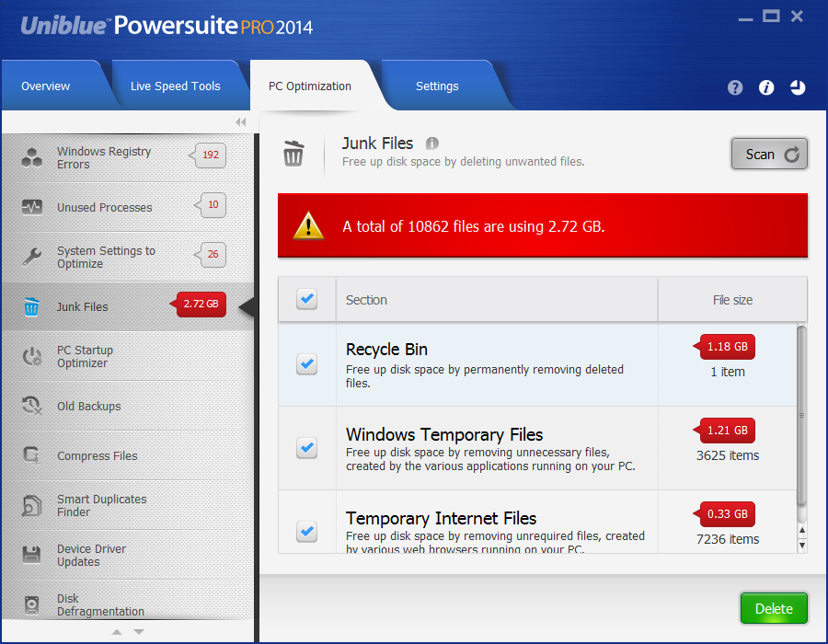Switch to the Overview tab
Viewport: 828px width, 644px height.
pos(52,86)
